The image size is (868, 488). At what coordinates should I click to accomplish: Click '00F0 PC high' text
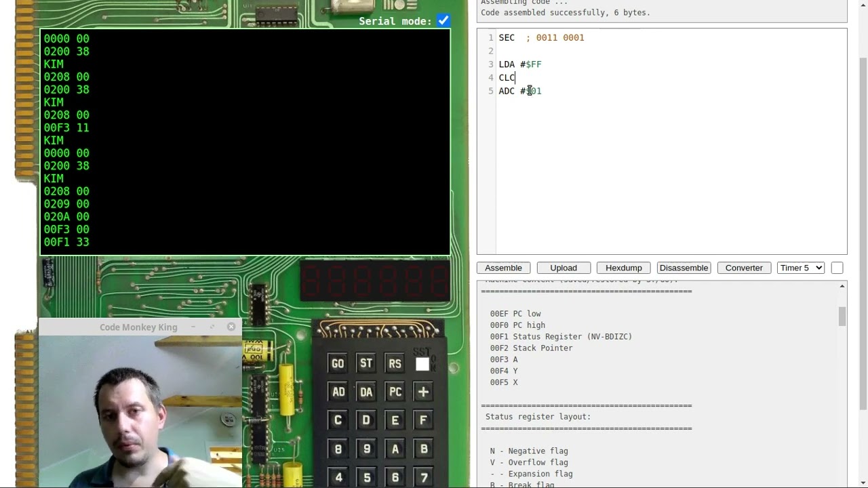[517, 325]
